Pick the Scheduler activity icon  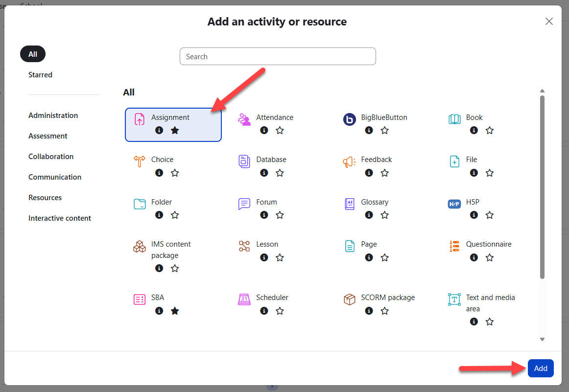(244, 299)
